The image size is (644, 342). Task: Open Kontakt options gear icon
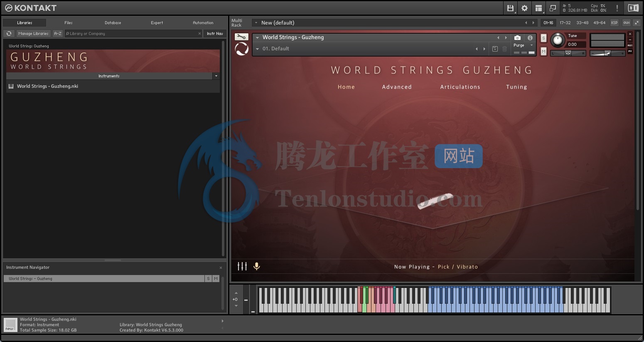[524, 8]
